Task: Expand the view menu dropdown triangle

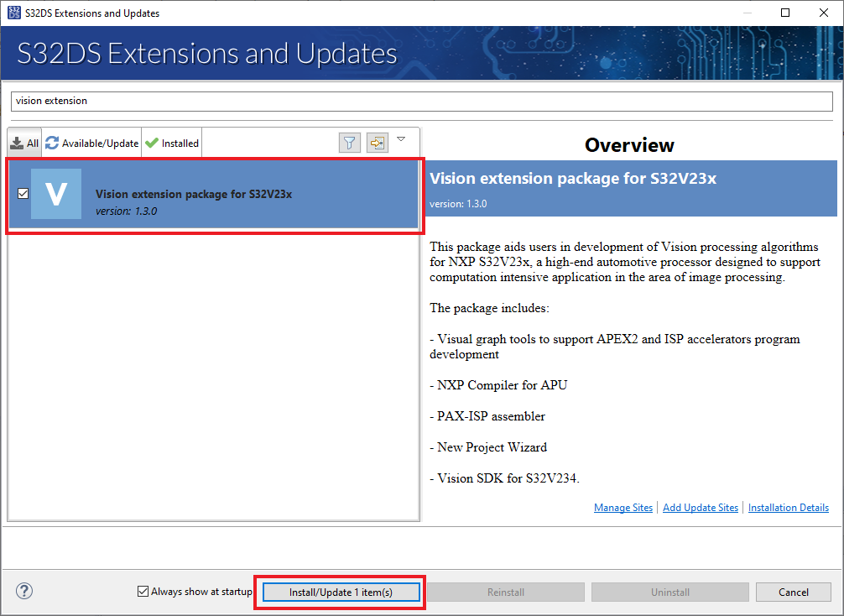Action: tap(401, 139)
